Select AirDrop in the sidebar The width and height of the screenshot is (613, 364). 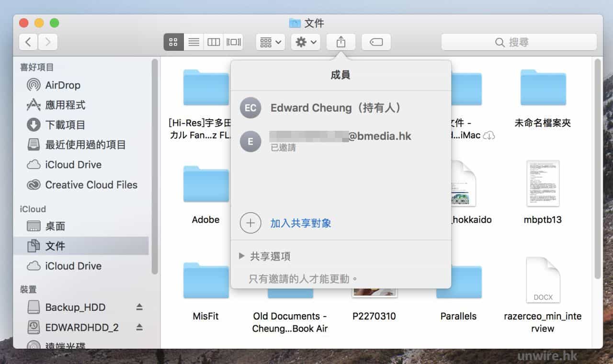coord(62,85)
